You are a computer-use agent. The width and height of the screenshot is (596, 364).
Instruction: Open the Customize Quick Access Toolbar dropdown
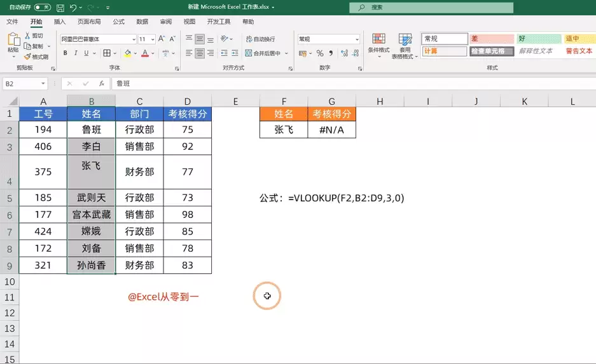point(108,8)
